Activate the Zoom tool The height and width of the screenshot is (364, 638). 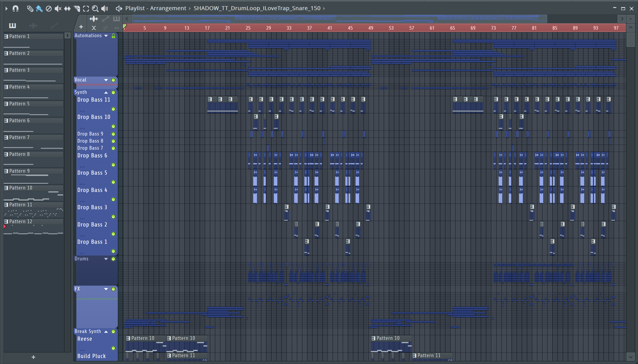click(95, 8)
